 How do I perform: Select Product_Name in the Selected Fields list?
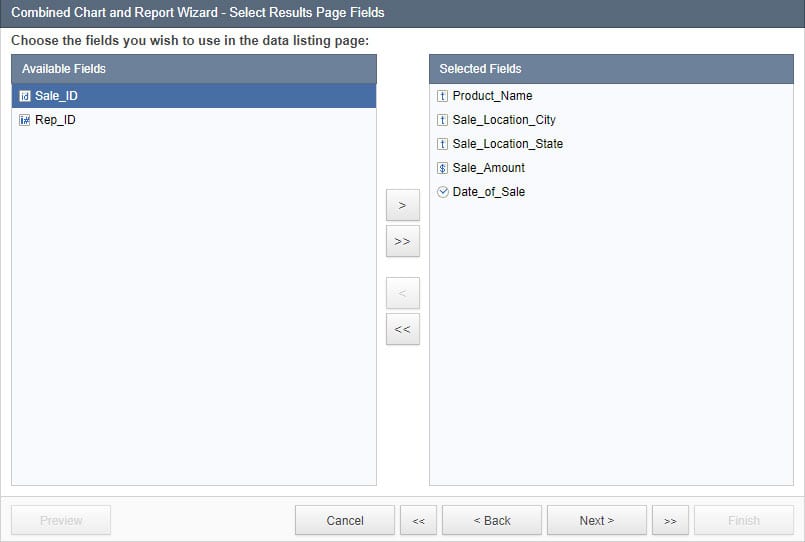pyautogui.click(x=492, y=96)
